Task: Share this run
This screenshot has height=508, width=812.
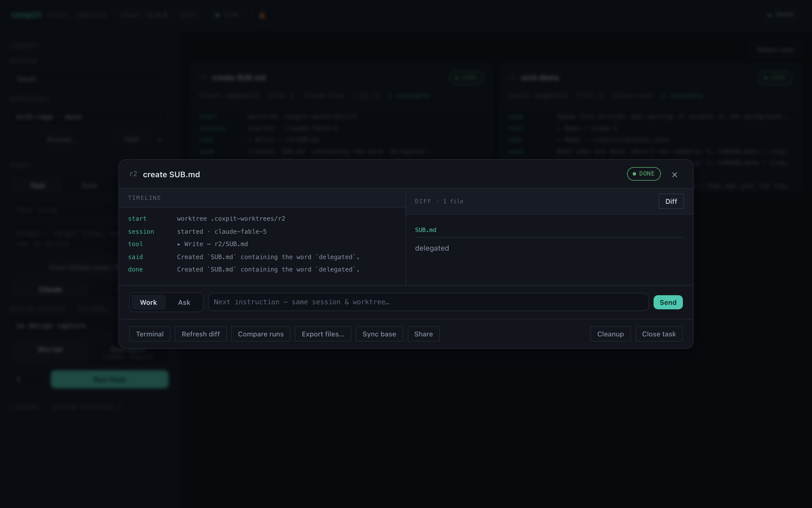Action: pyautogui.click(x=423, y=334)
